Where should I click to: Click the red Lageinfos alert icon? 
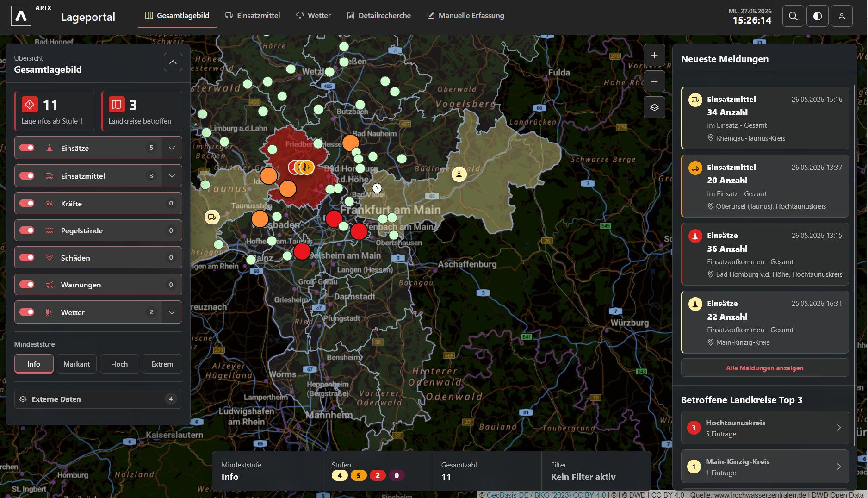point(30,105)
